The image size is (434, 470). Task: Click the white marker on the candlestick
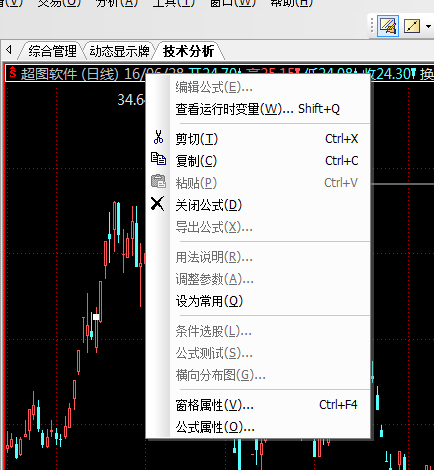[x=96, y=316]
